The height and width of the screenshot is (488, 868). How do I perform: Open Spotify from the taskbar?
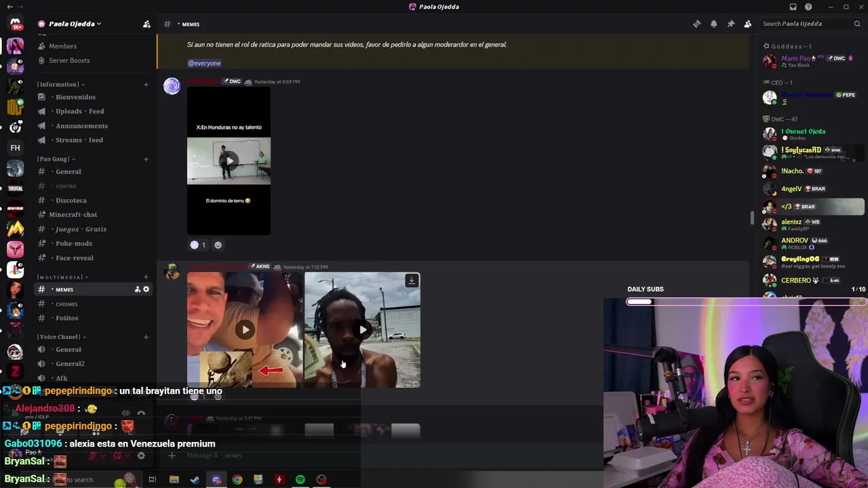click(300, 480)
